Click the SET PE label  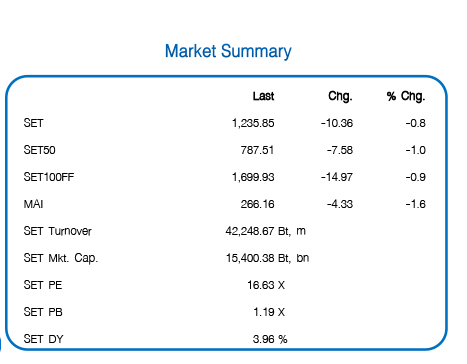tap(43, 285)
